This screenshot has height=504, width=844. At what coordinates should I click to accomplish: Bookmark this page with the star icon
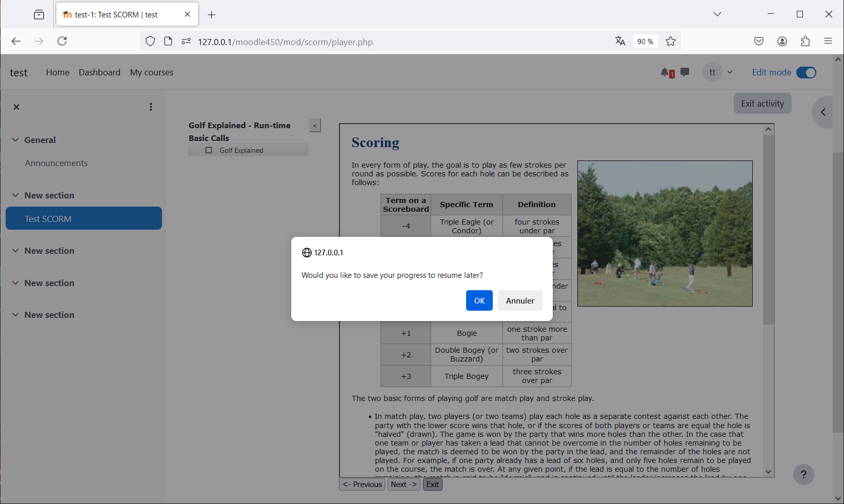pyautogui.click(x=671, y=42)
